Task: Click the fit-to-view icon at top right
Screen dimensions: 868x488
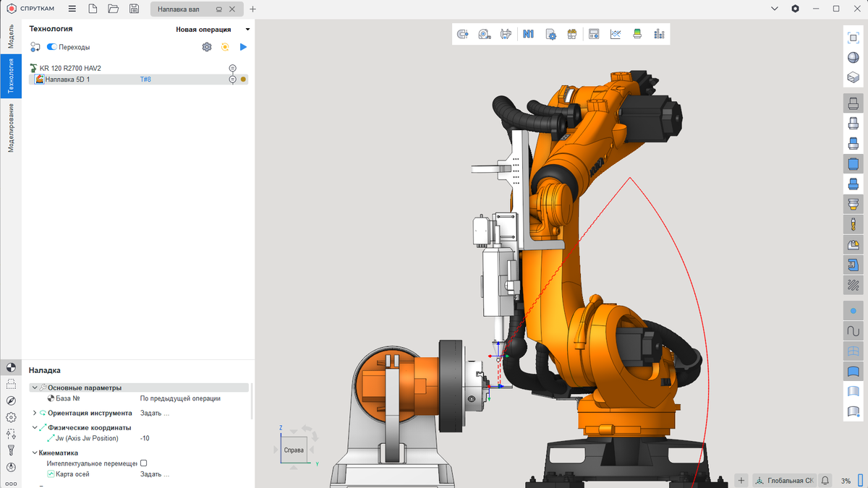Action: (x=854, y=38)
